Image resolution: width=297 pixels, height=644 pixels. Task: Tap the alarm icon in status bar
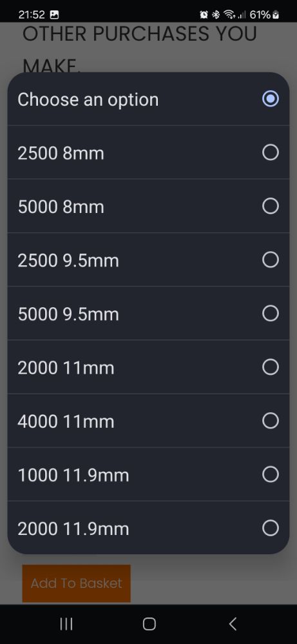click(x=204, y=15)
